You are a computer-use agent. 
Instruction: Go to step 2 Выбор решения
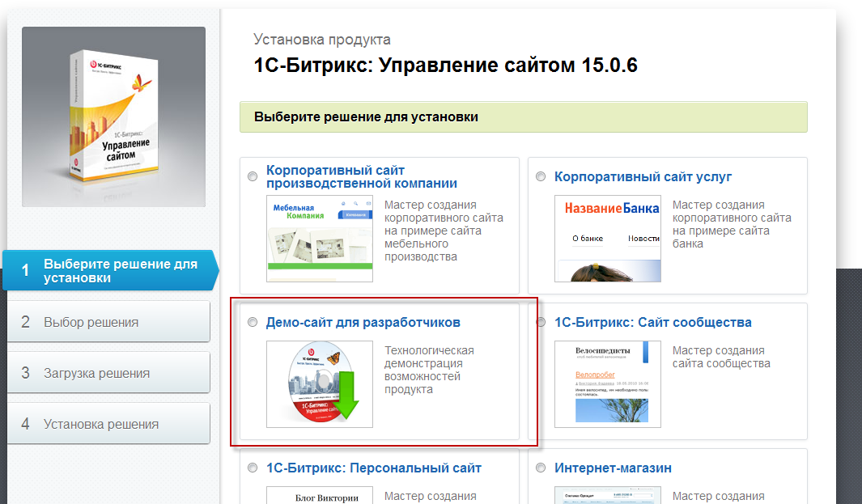tap(108, 321)
